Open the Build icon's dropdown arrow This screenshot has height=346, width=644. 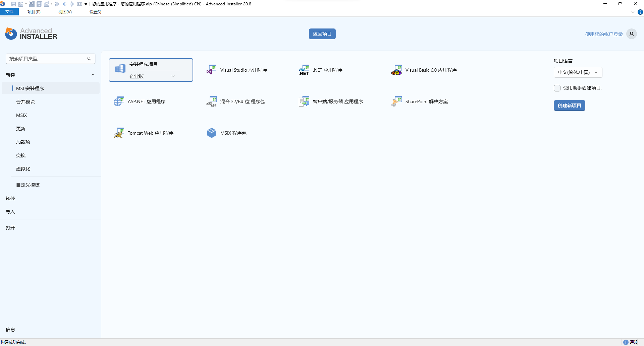tap(26, 4)
